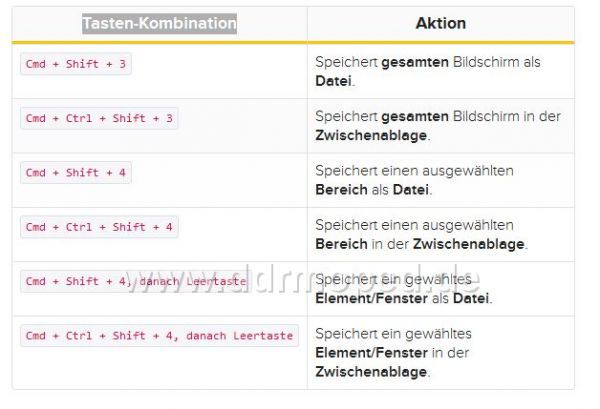This screenshot has width=600, height=409.
Task: Click bold 'Zwischenablage' in the last row
Action: tap(371, 372)
